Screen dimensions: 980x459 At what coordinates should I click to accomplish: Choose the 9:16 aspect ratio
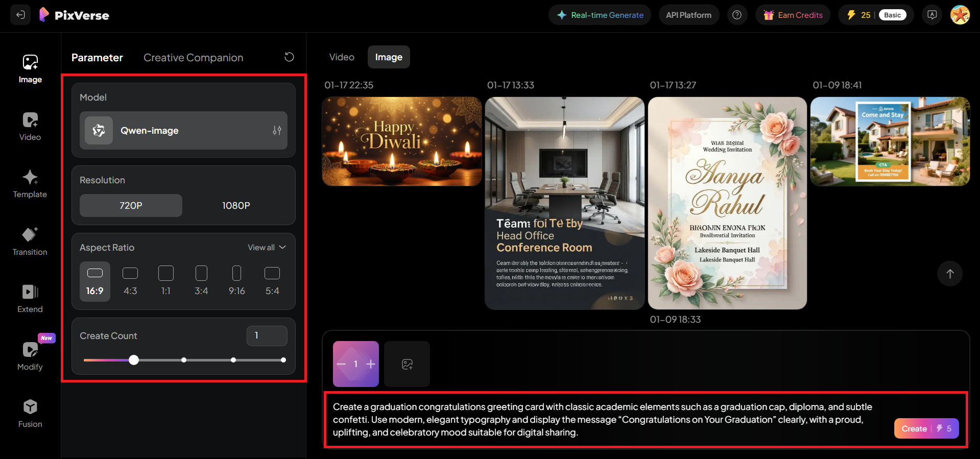(x=236, y=281)
